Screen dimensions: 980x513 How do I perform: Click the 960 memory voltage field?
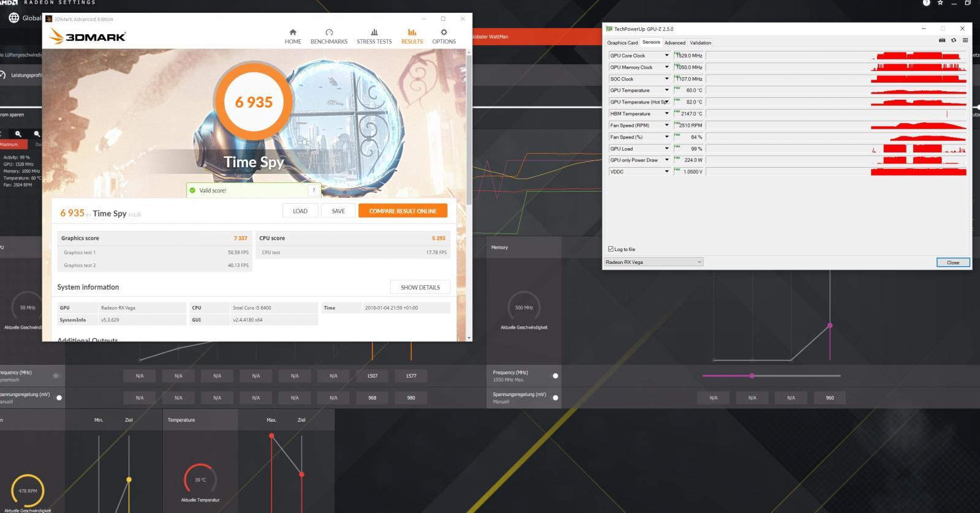[x=830, y=398]
